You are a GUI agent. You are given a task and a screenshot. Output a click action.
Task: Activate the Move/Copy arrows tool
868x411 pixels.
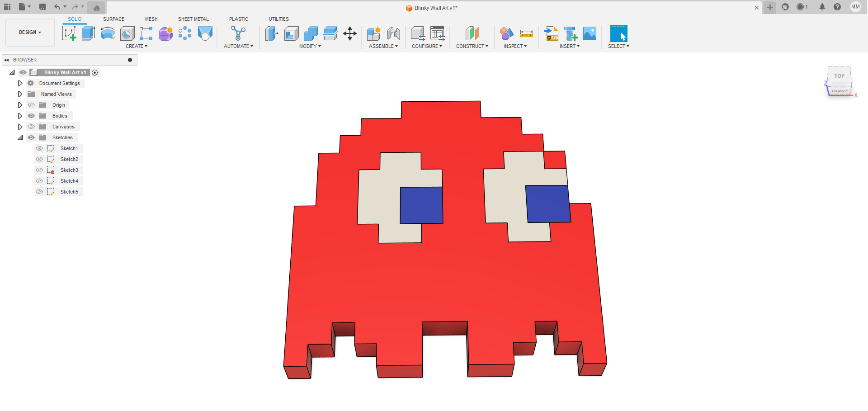(x=350, y=33)
